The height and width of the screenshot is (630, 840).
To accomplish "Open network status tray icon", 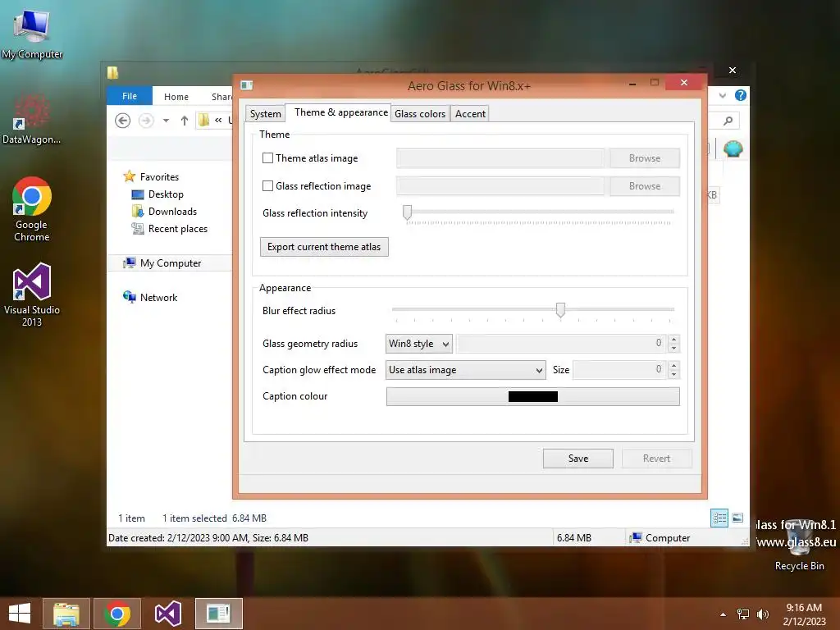I will 743,614.
